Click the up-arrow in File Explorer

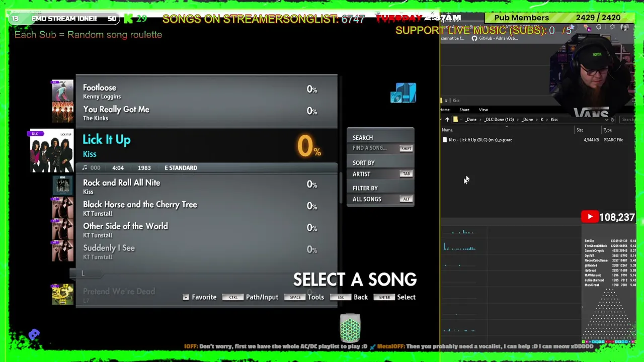[x=447, y=120]
